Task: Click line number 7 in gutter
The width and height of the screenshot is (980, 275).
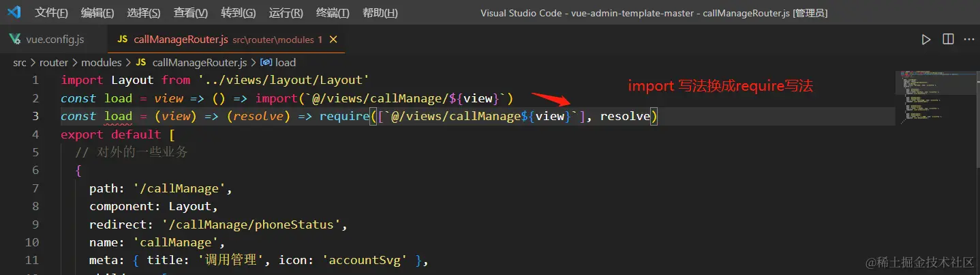Action: pyautogui.click(x=35, y=188)
